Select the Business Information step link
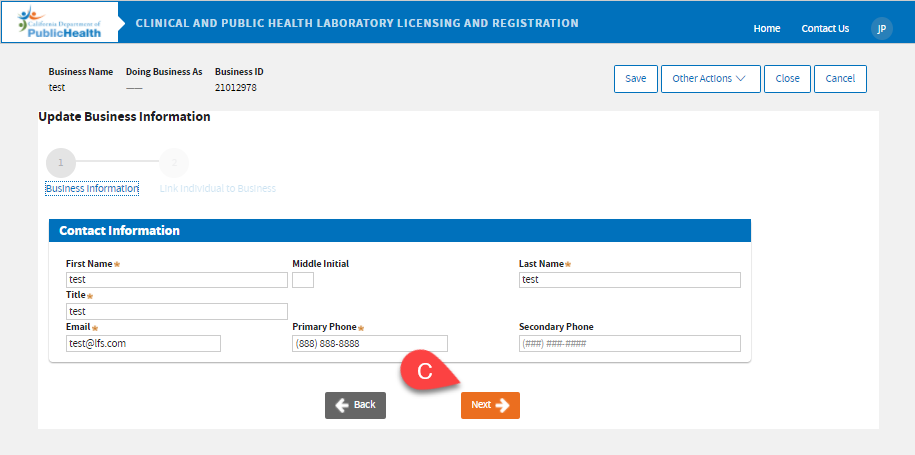Screen dimensions: 915x455 (x=92, y=188)
